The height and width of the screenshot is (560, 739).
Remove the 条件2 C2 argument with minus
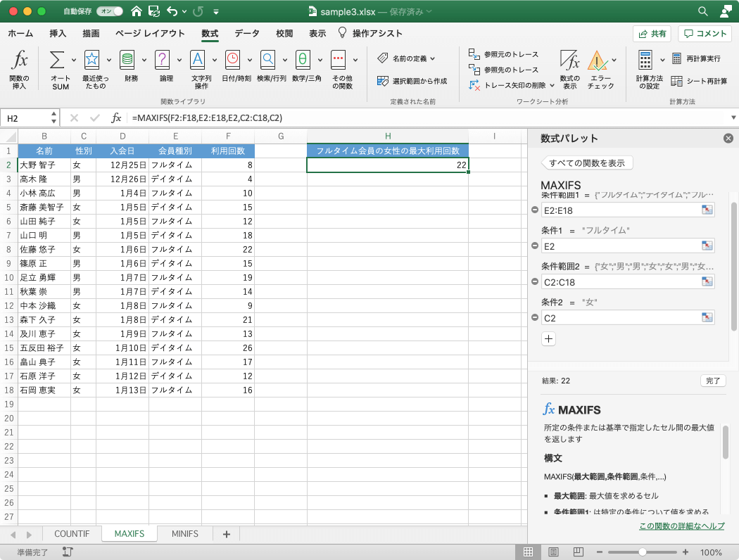pyautogui.click(x=534, y=317)
